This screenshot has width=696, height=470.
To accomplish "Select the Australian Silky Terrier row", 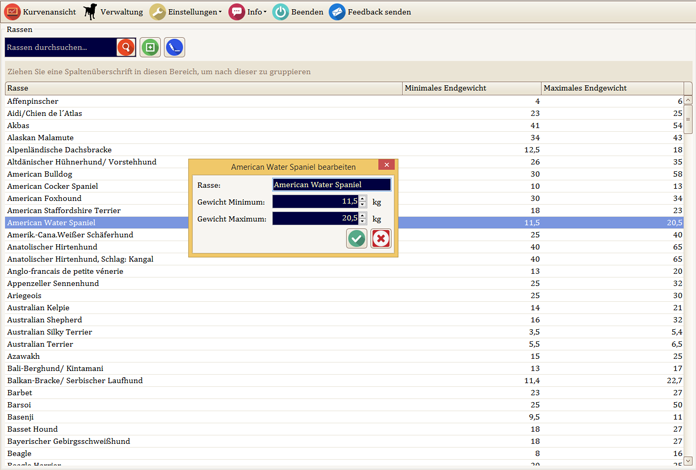I will (344, 332).
